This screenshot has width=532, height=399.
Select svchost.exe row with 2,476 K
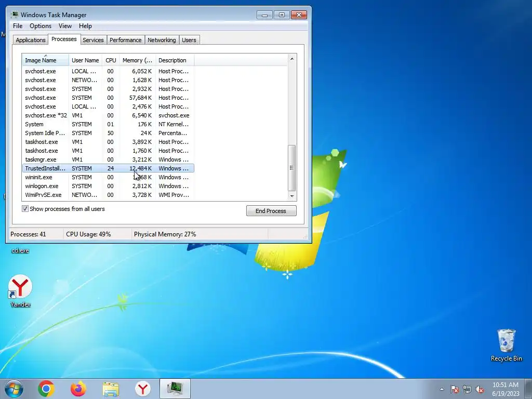[x=108, y=107]
